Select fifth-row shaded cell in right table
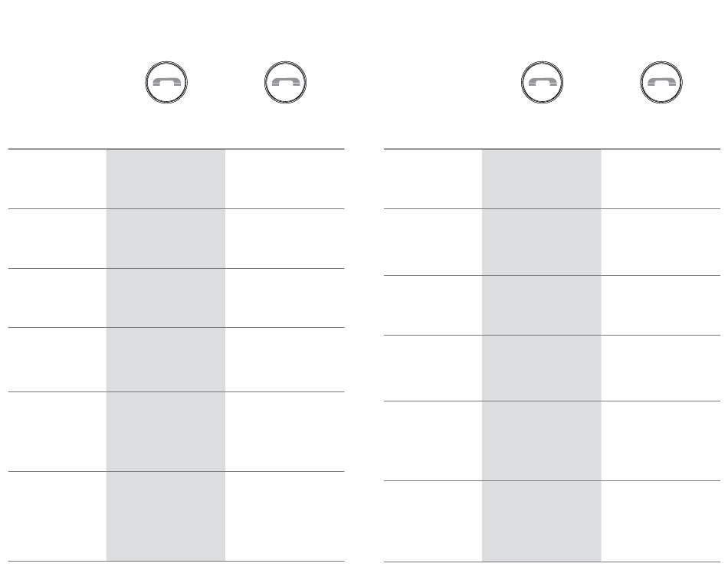This screenshot has width=728, height=570. point(541,441)
